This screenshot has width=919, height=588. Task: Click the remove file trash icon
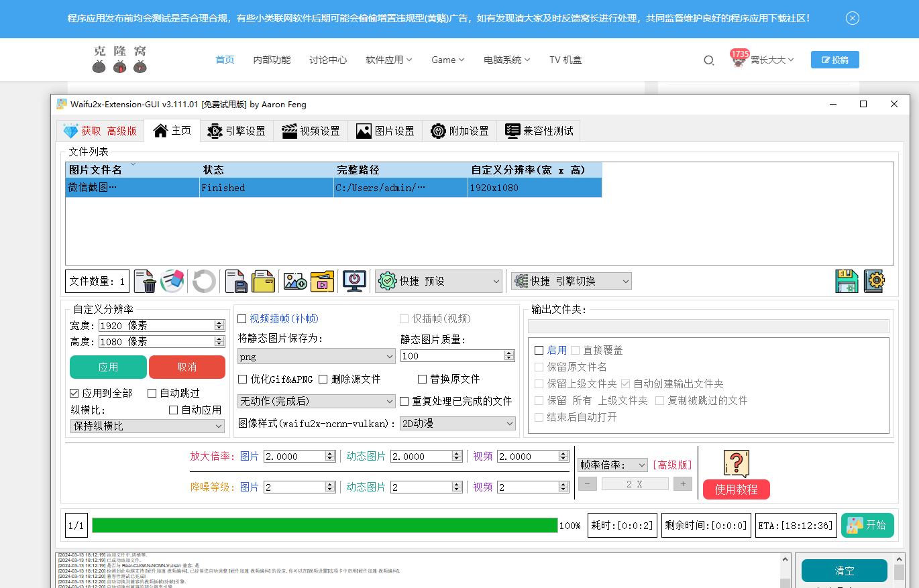point(145,281)
